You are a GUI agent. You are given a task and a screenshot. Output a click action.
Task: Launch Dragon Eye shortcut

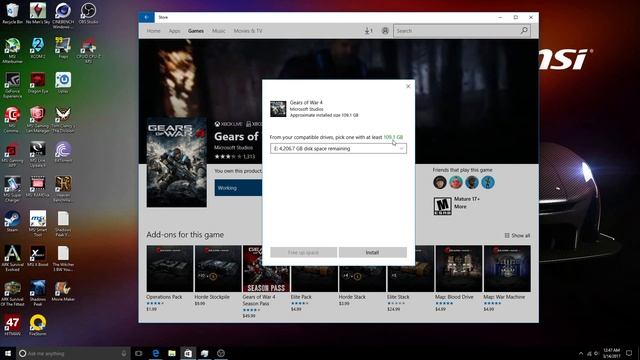38,83
